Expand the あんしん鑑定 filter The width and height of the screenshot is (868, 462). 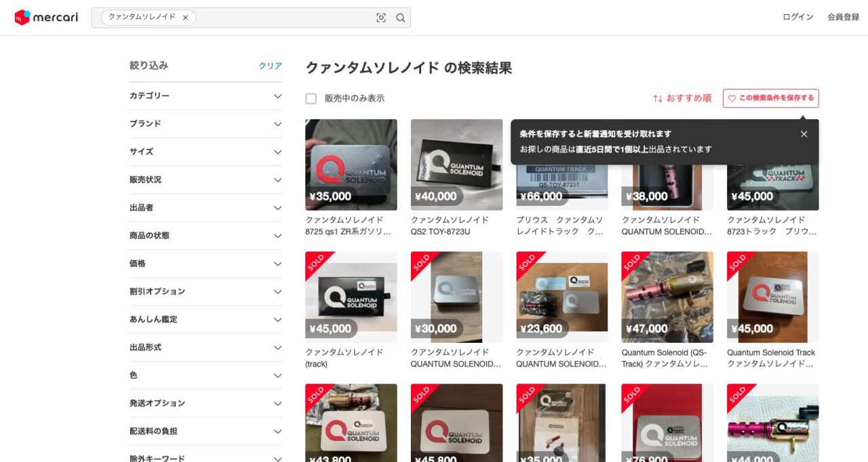pos(206,319)
